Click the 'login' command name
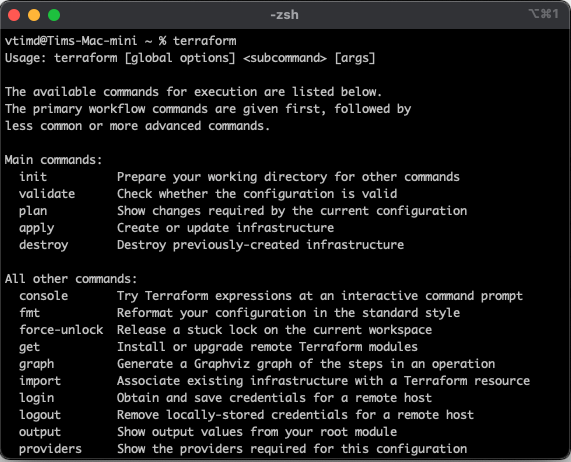Screen dimensions: 571x462 point(36,398)
